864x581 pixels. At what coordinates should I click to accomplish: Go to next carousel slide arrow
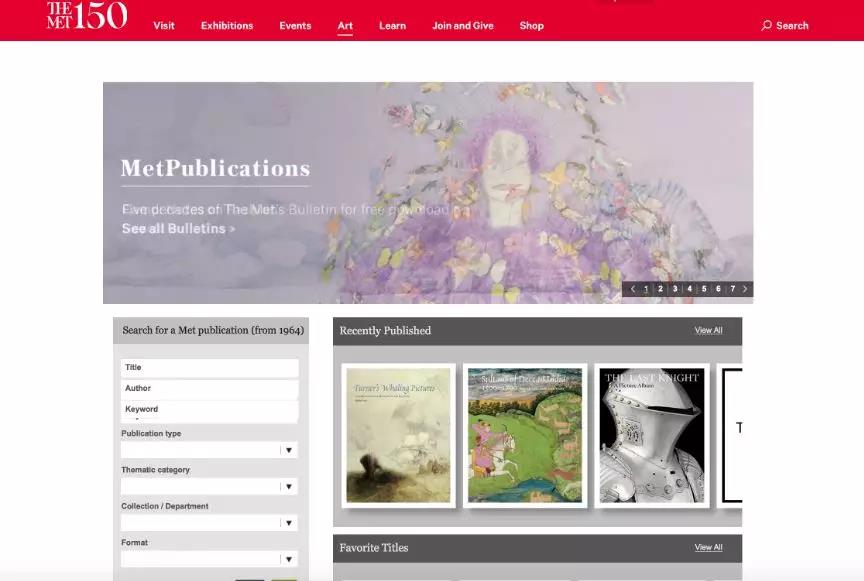(x=745, y=289)
